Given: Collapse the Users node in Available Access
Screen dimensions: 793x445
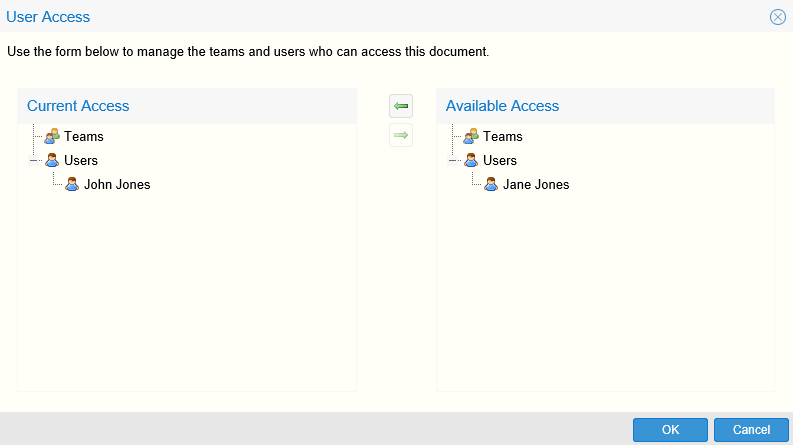Looking at the screenshot, I should [x=453, y=160].
